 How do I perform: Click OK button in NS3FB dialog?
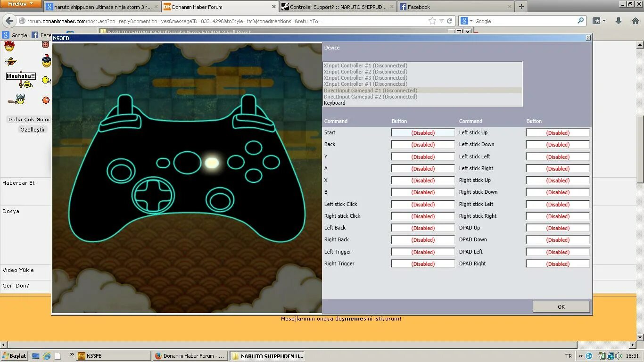tap(561, 306)
